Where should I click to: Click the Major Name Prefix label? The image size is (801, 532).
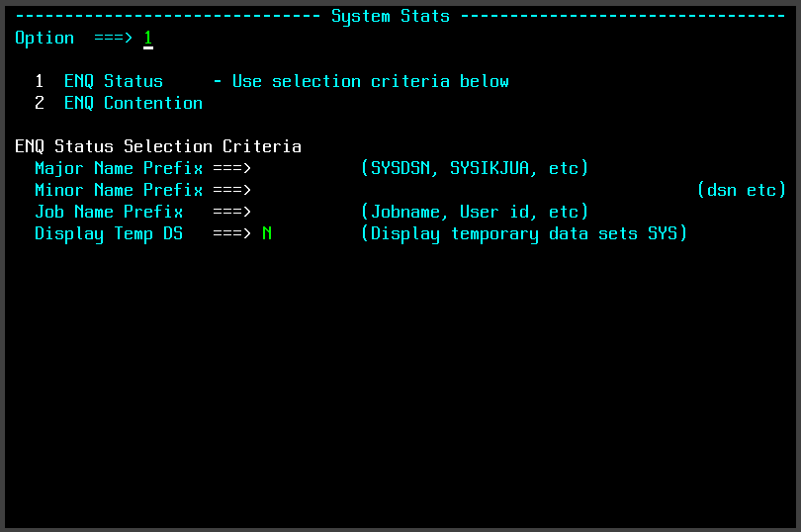119,168
